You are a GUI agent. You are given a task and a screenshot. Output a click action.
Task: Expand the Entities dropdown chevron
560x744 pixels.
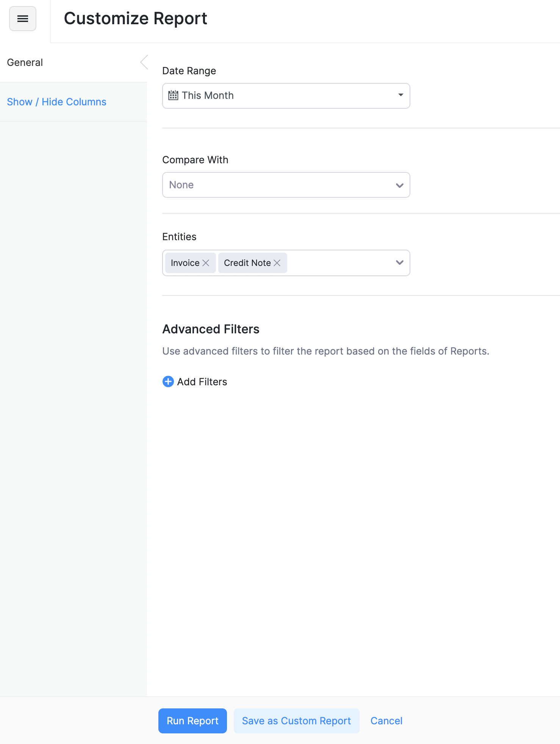pos(399,263)
